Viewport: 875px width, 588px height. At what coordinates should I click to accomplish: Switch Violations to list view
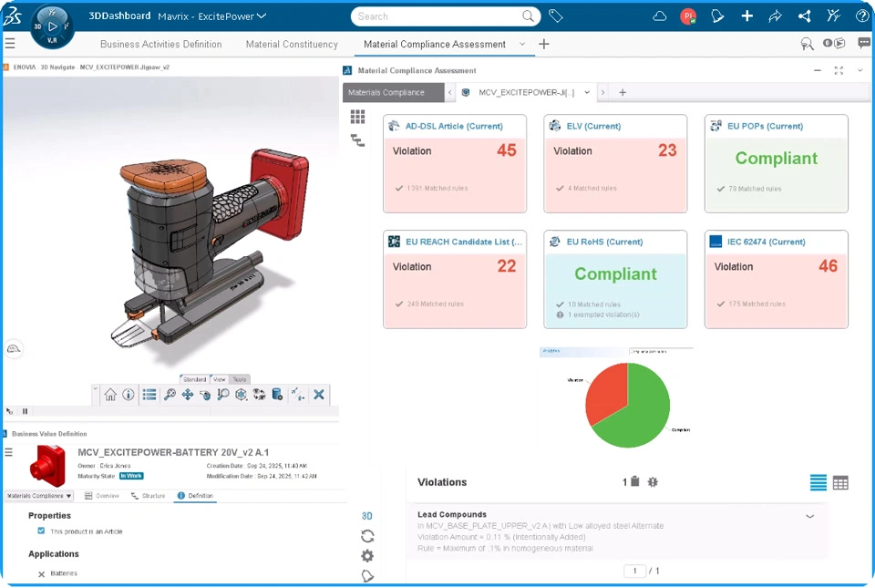pyautogui.click(x=818, y=482)
